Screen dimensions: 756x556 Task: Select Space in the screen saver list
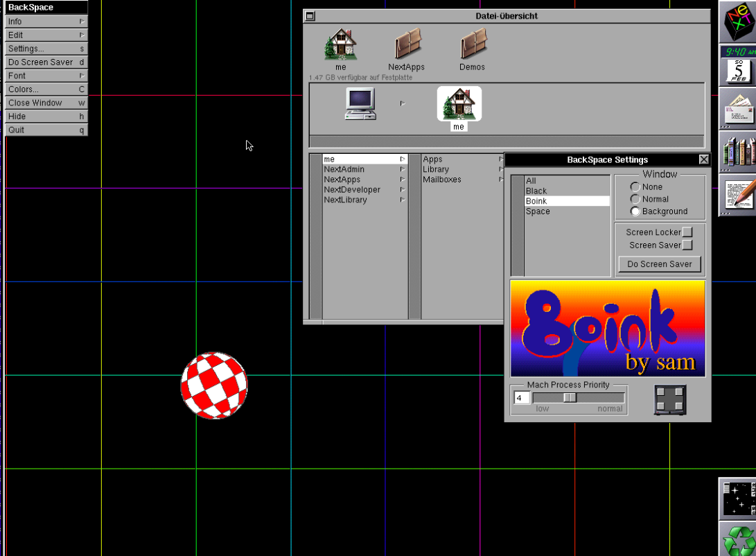click(538, 211)
